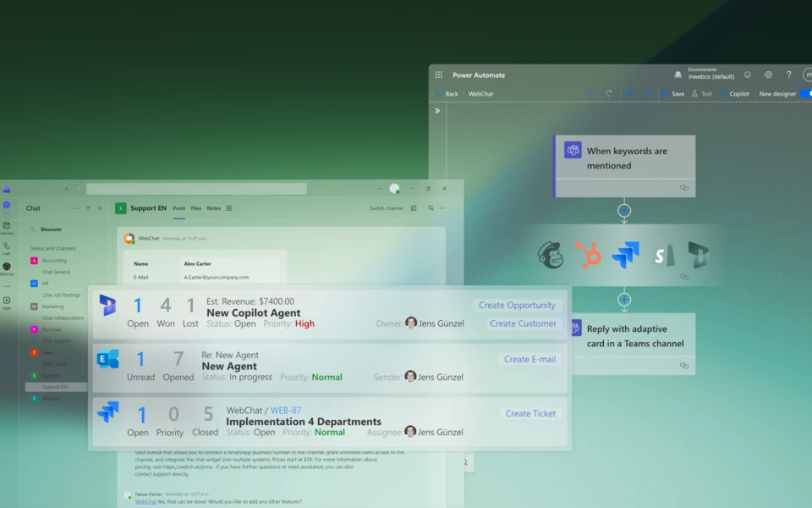Click the feedback smiley icon in Power Automate

coord(747,75)
